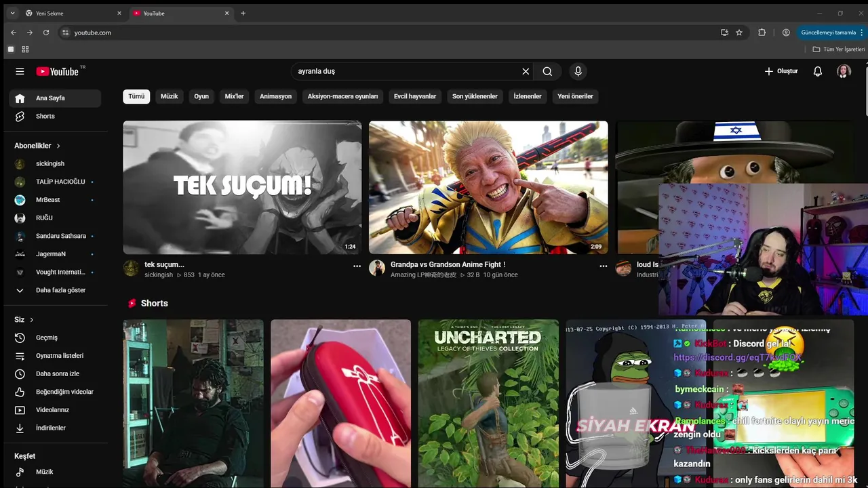The height and width of the screenshot is (488, 868).
Task: Open the notifications bell
Action: point(818,71)
